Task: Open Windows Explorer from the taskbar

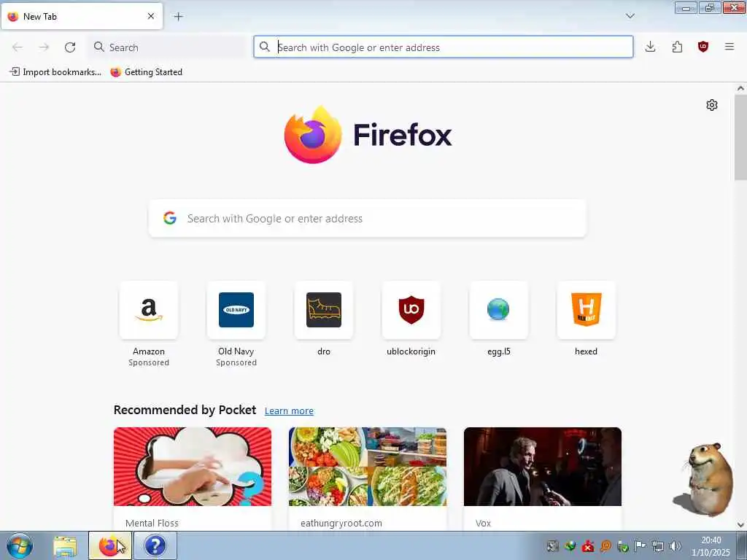Action: pos(65,546)
